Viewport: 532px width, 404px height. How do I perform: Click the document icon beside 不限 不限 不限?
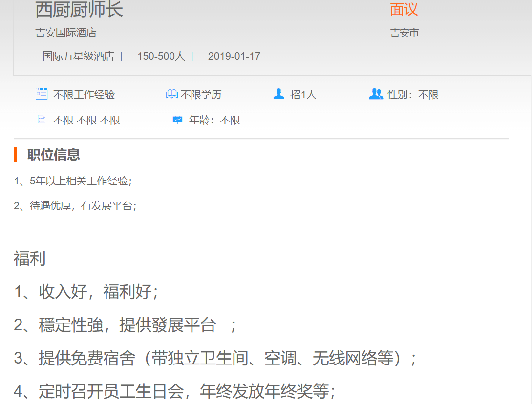42,120
